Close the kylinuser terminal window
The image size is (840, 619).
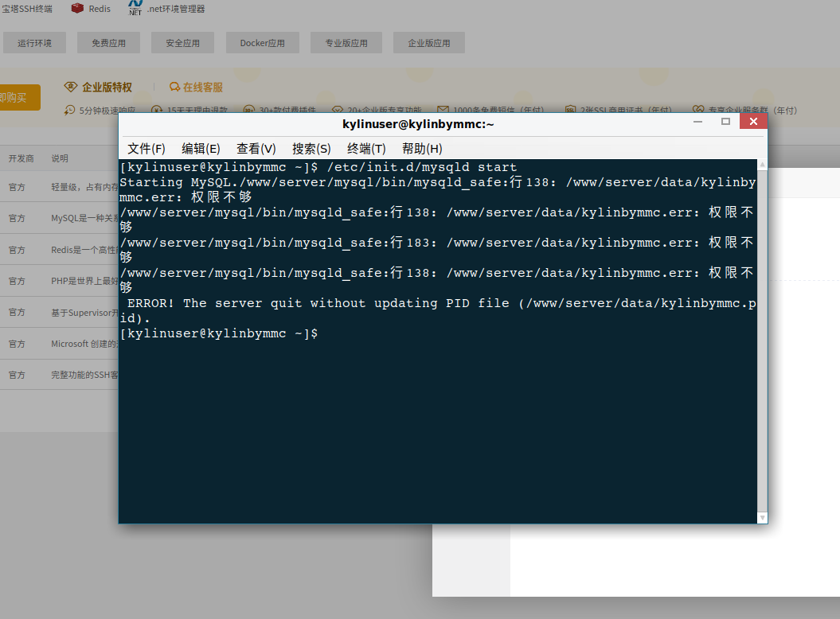click(x=753, y=122)
